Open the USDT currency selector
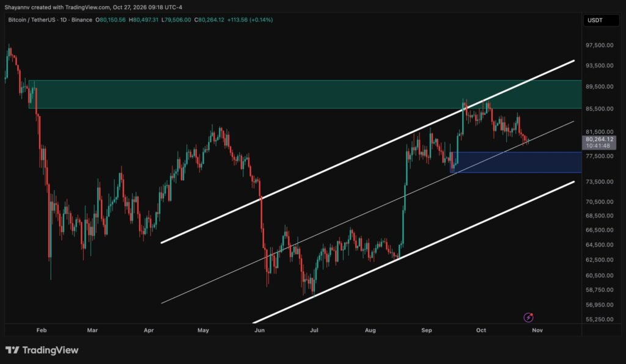Image resolution: width=626 pixels, height=364 pixels. (x=602, y=20)
